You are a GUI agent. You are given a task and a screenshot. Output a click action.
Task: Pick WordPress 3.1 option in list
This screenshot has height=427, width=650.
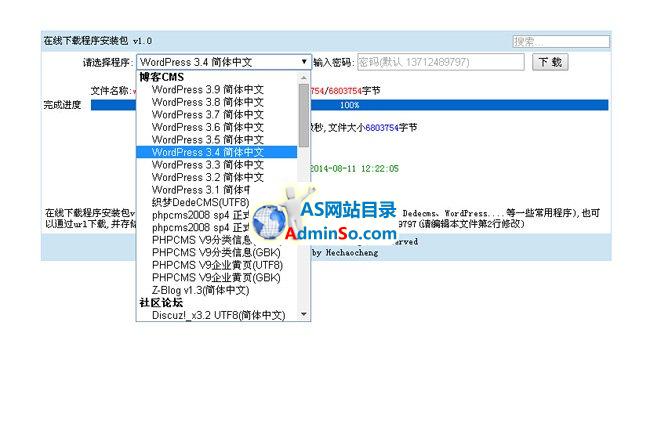[201, 190]
